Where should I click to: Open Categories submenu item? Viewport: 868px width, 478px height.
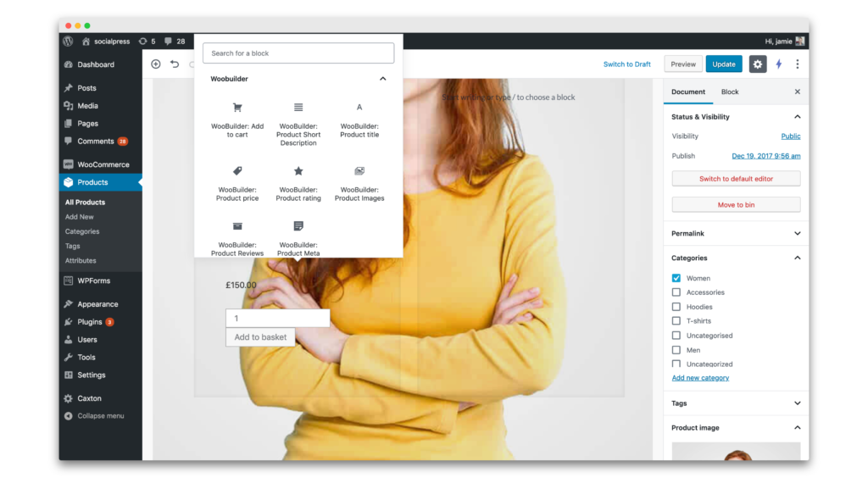coord(82,231)
